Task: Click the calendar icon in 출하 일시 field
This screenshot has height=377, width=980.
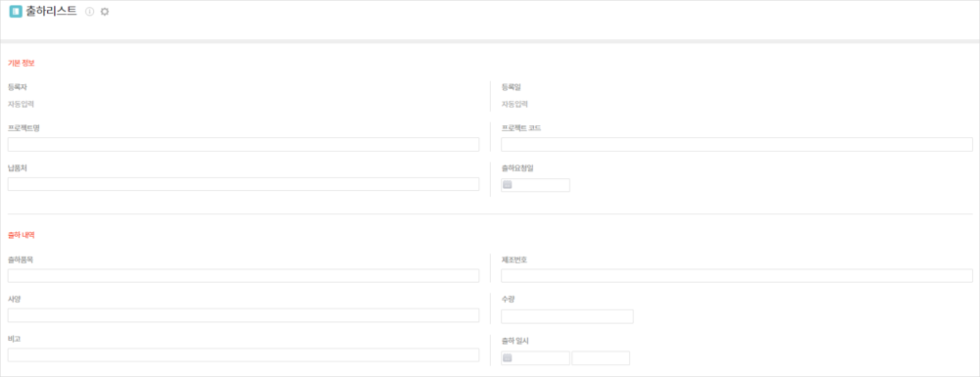Action: pyautogui.click(x=508, y=357)
